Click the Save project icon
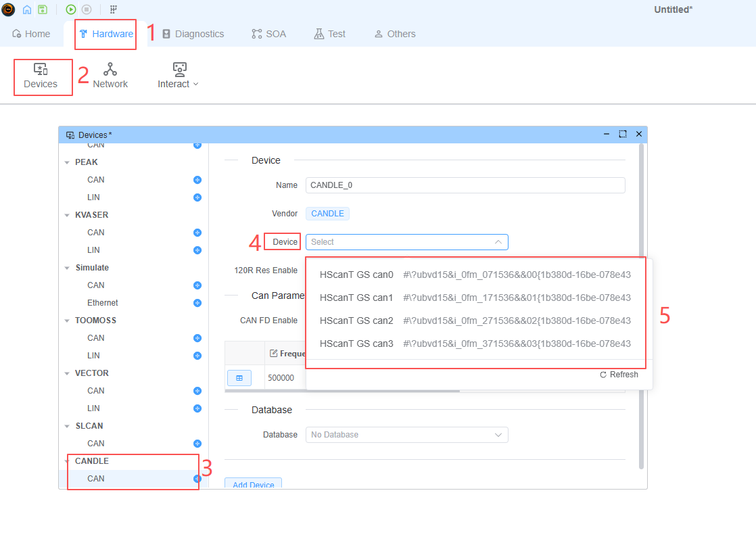Image resolution: width=756 pixels, height=543 pixels. point(43,9)
